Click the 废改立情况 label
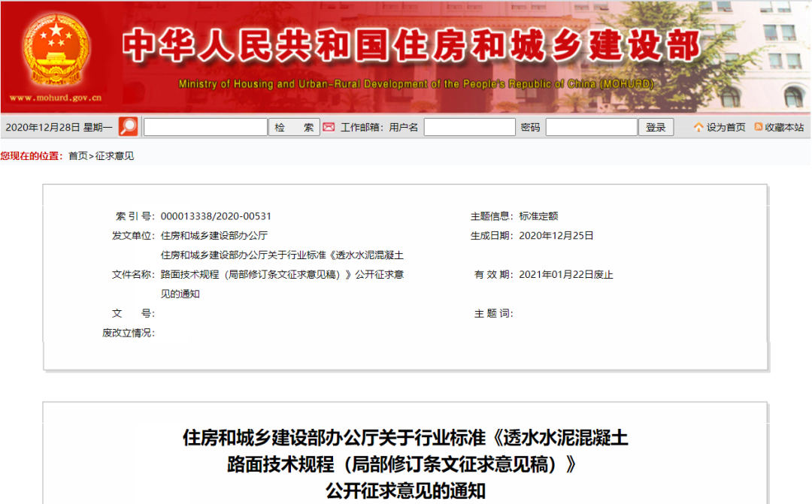Image resolution: width=812 pixels, height=504 pixels. click(129, 333)
